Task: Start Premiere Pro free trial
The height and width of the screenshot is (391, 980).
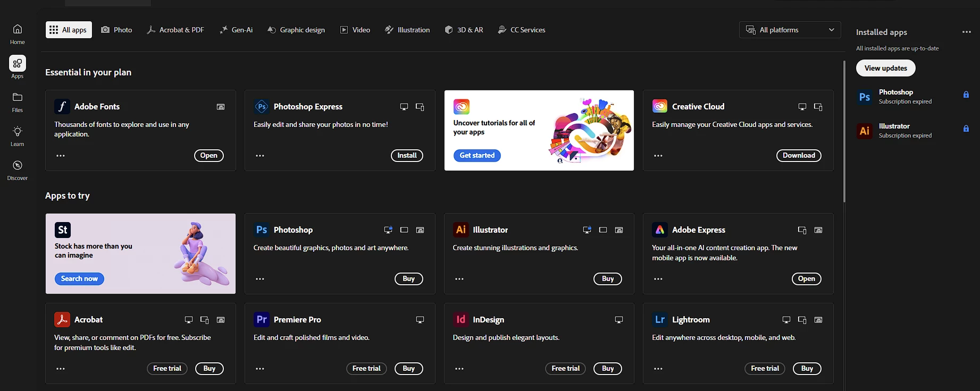Action: (366, 369)
